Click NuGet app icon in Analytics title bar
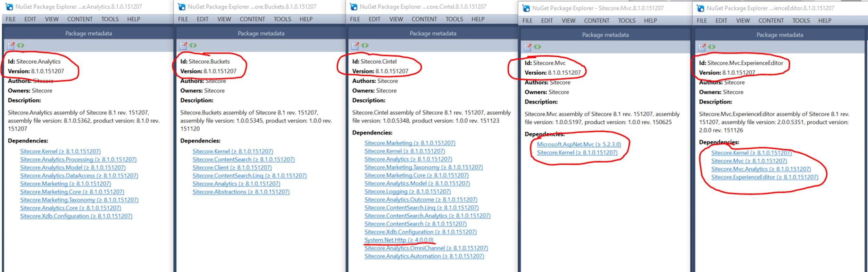The width and height of the screenshot is (868, 272). click(9, 7)
